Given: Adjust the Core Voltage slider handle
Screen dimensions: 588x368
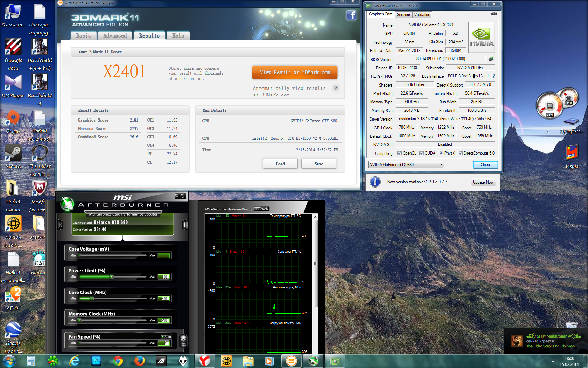Looking at the screenshot, I should coord(80,255).
